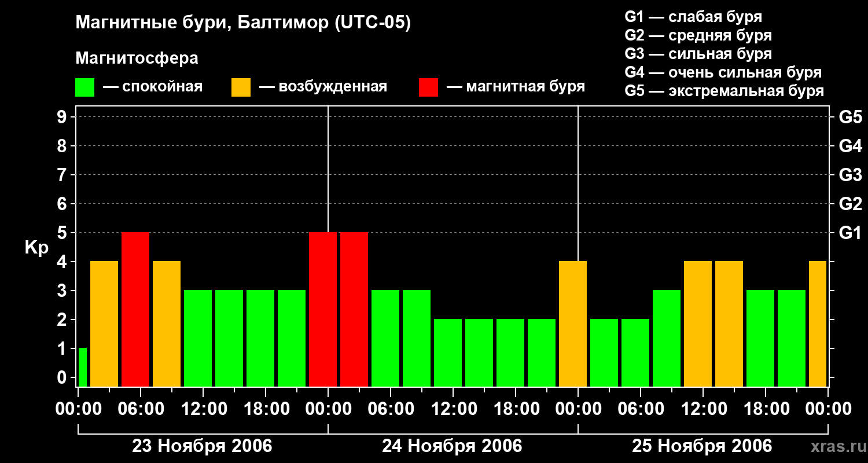Screen dimensions: 868x463
Task: Click the first orange Kp 4 bar on 23 November
Action: pyautogui.click(x=104, y=324)
